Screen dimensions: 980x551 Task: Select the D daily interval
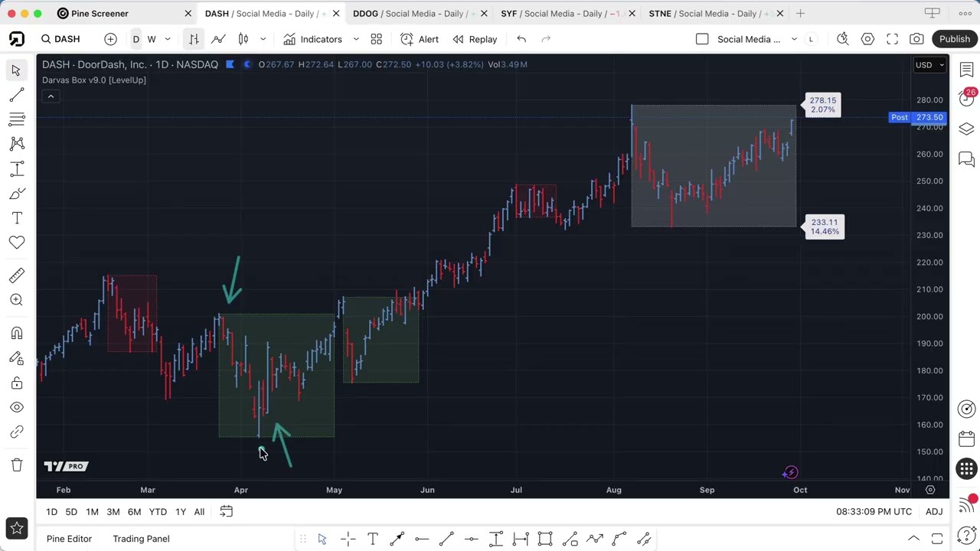coord(136,39)
